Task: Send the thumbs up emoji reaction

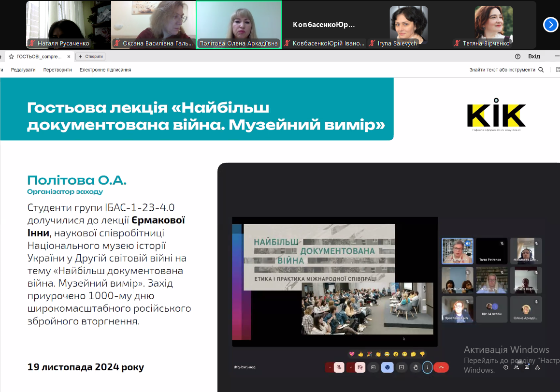Action: [x=360, y=354]
